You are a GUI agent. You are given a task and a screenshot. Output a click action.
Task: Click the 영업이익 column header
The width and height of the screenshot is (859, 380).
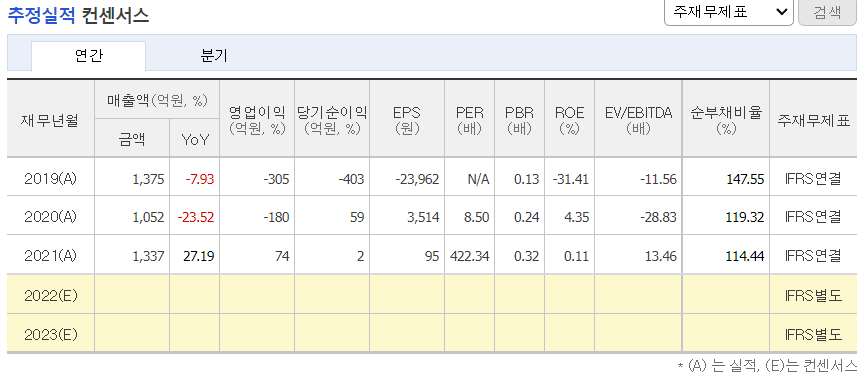(257, 120)
